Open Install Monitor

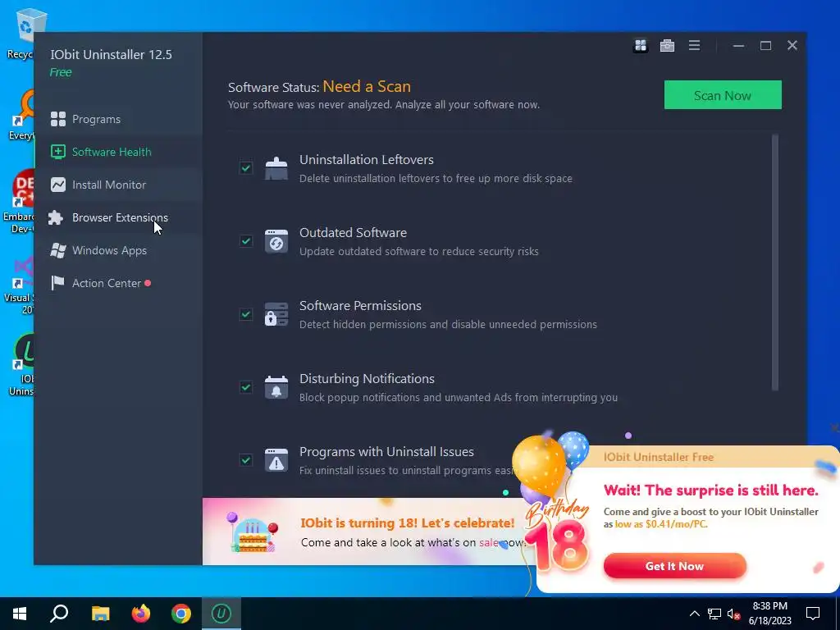tap(118, 185)
